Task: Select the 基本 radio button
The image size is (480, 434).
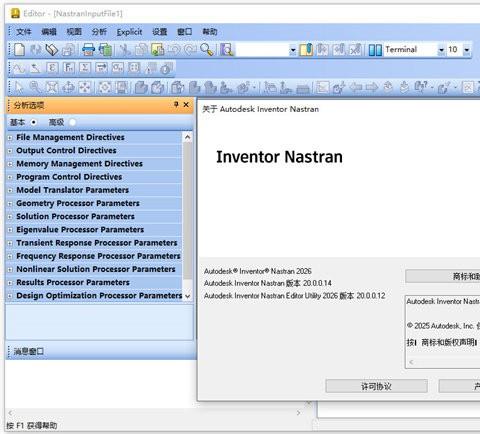Action: [33, 122]
